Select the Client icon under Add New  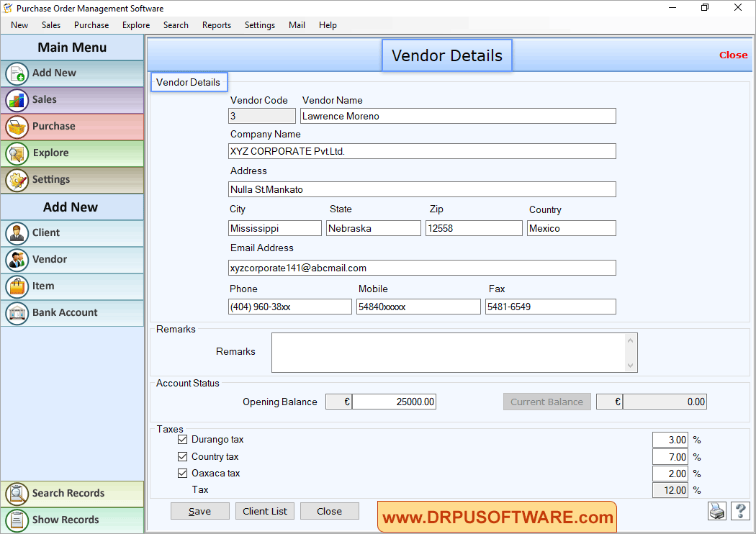(x=17, y=233)
